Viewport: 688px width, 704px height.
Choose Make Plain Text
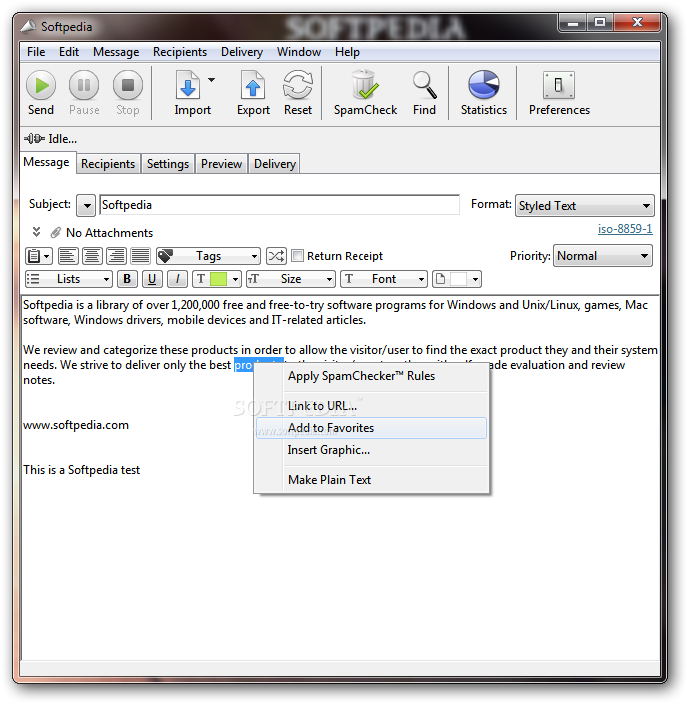pyautogui.click(x=371, y=480)
